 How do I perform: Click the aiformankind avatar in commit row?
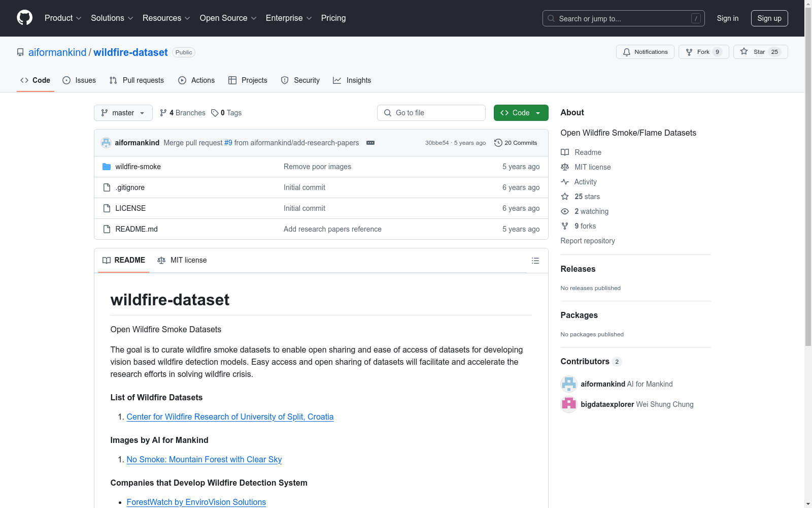click(x=106, y=143)
